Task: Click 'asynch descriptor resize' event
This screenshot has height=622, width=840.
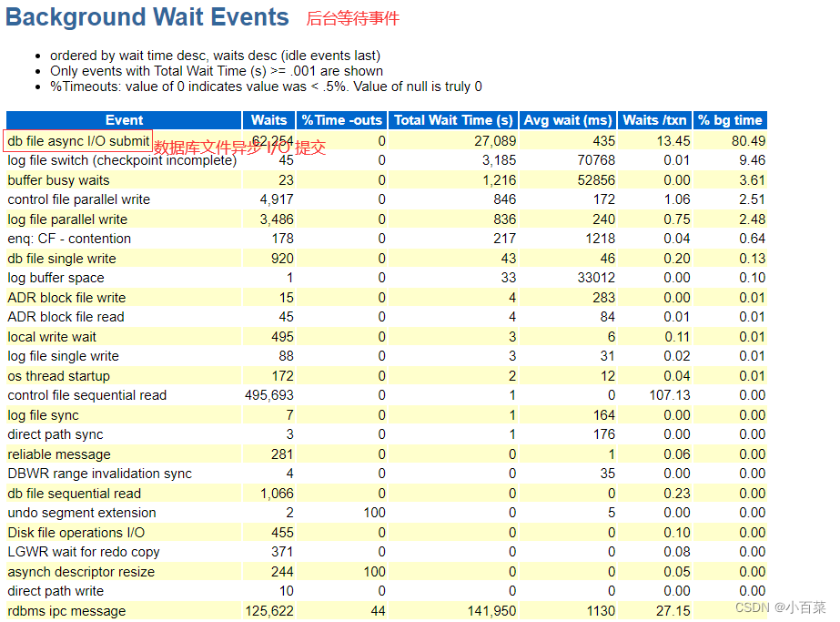Action: point(81,572)
